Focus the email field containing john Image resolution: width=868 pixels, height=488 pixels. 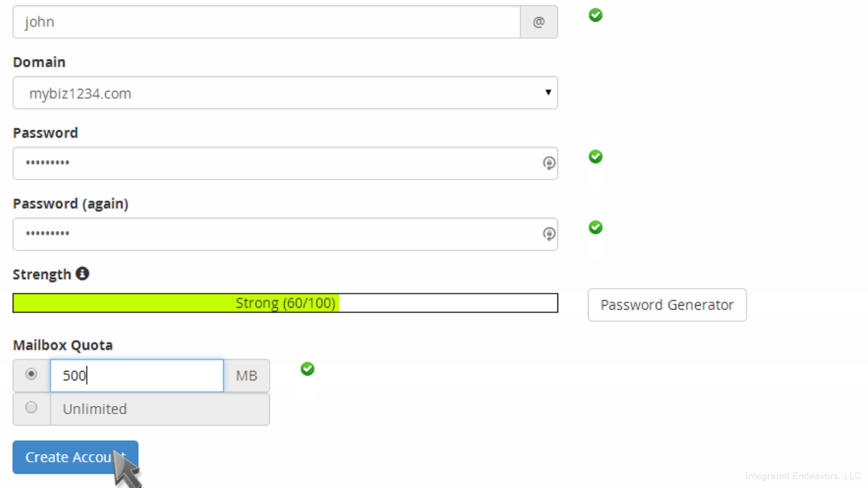tap(264, 22)
